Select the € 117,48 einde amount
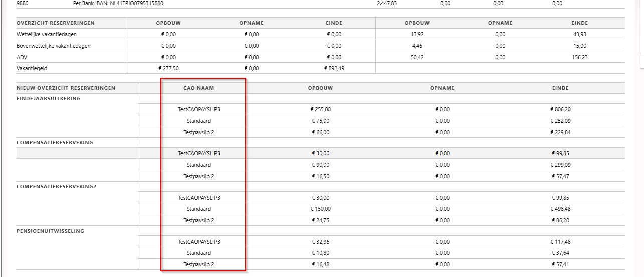Image resolution: width=644 pixels, height=277 pixels. (x=560, y=242)
